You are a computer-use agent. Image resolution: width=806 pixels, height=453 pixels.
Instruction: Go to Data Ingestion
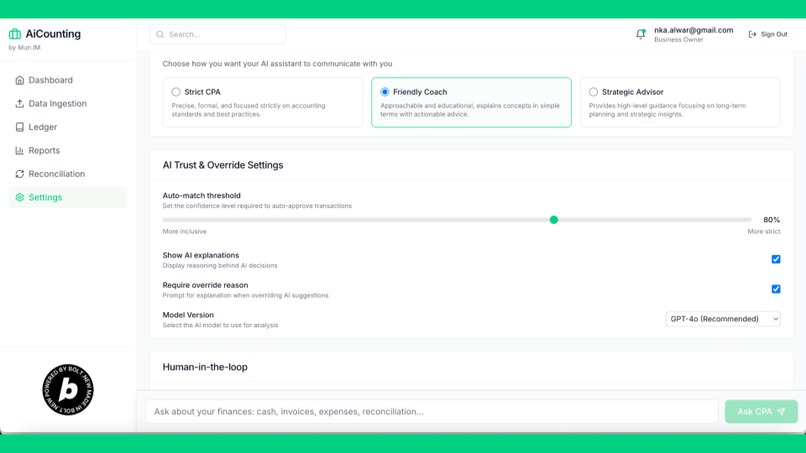68,103
